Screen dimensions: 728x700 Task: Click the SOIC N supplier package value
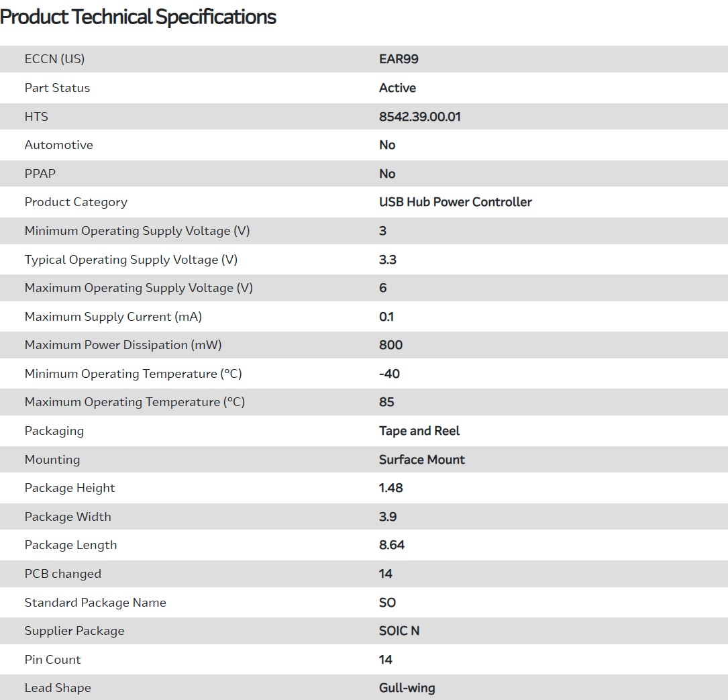(x=399, y=631)
